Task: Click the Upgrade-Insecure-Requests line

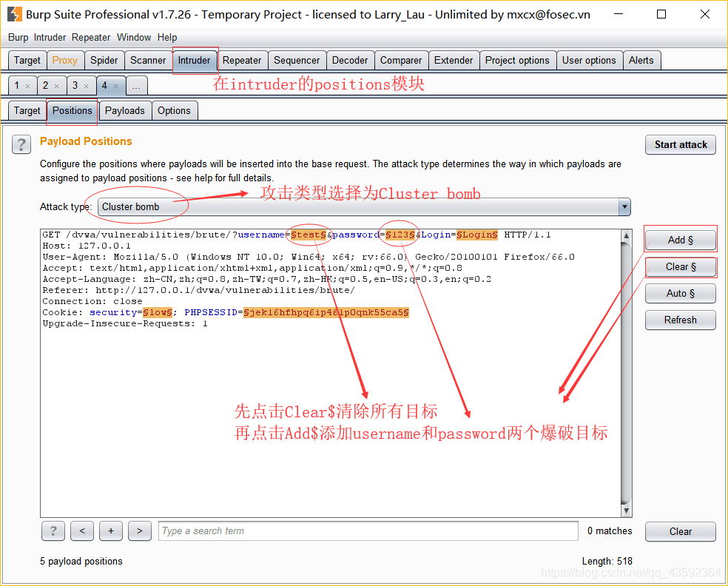Action: click(125, 323)
